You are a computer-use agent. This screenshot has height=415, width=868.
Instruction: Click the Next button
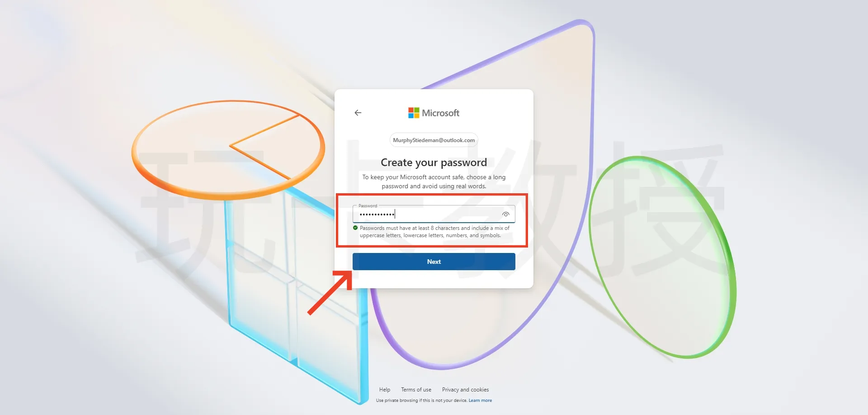(434, 262)
